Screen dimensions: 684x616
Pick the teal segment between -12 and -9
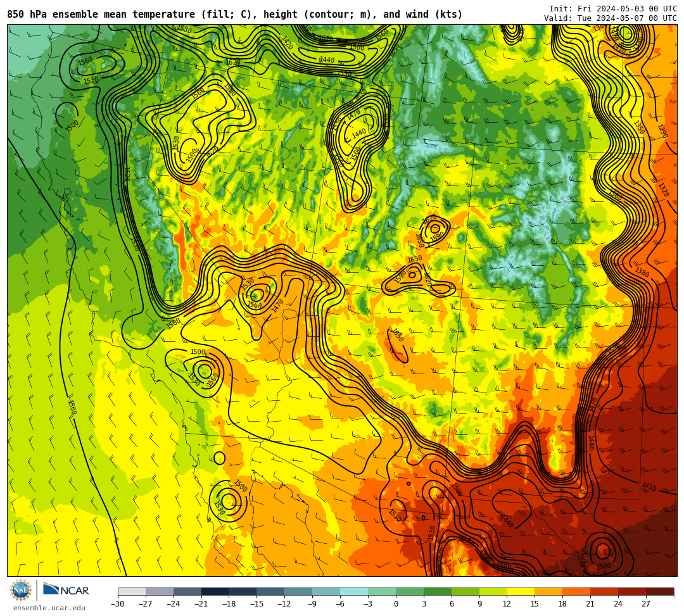pos(299,591)
